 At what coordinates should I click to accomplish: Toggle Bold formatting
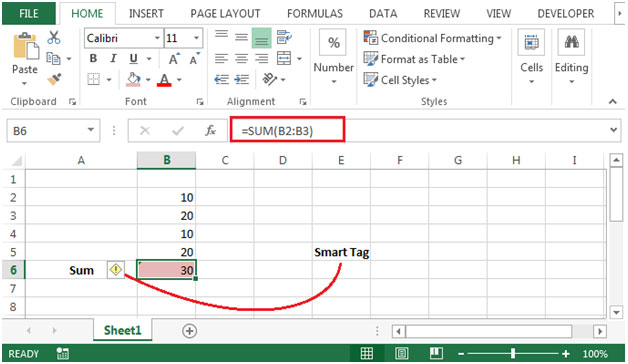click(93, 59)
